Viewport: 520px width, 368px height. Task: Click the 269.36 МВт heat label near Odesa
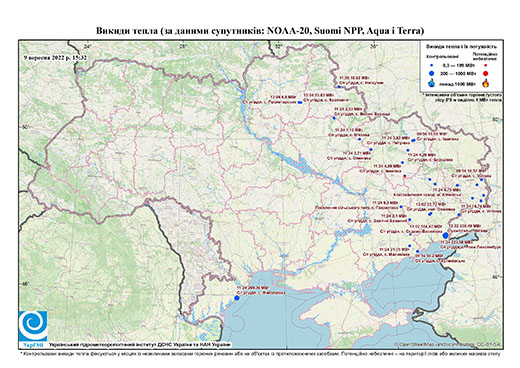[x=252, y=287]
